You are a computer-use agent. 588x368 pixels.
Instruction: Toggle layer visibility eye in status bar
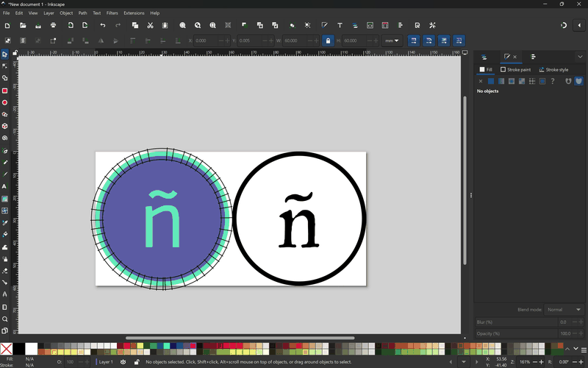pos(123,362)
